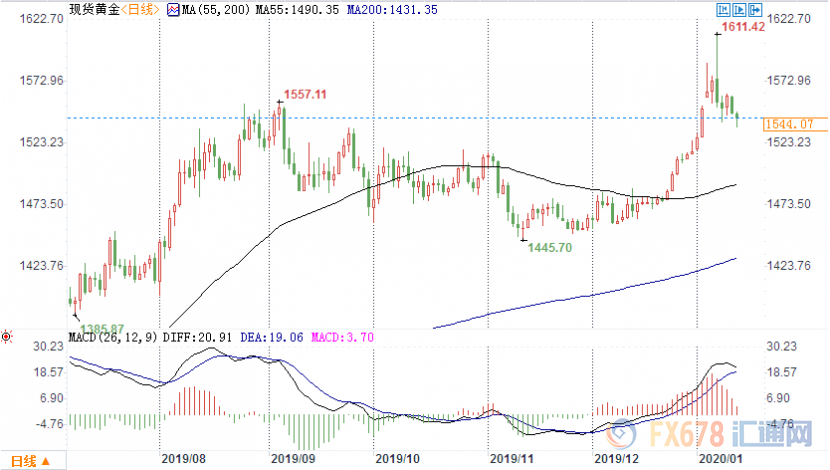Click the left-axis 1423.76 price label
Image resolution: width=830 pixels, height=470 pixels.
(x=42, y=266)
